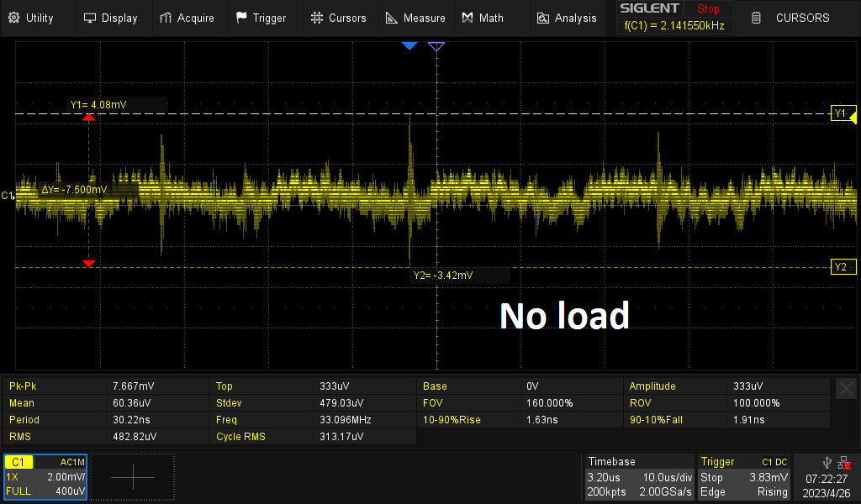
Task: Select the Pk-Pk measurement value 7.667mV
Action: click(134, 386)
